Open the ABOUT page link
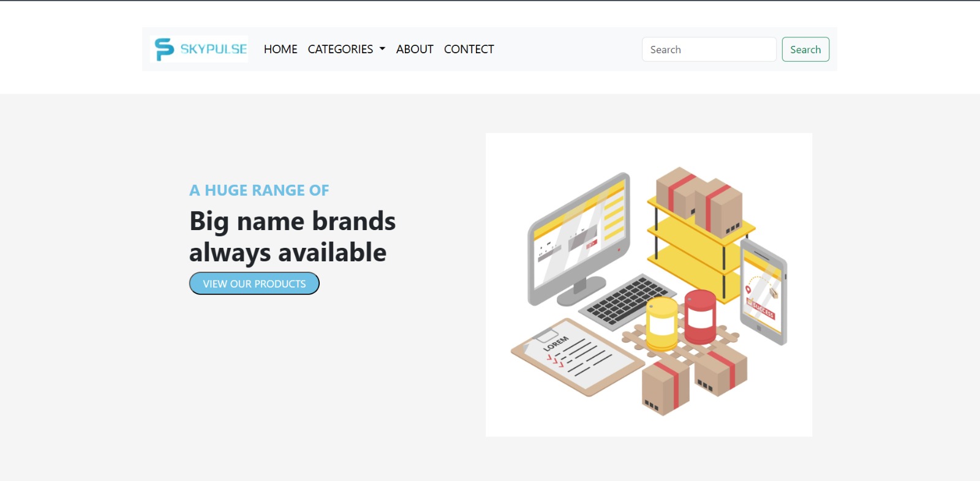The height and width of the screenshot is (481, 980). (x=415, y=49)
